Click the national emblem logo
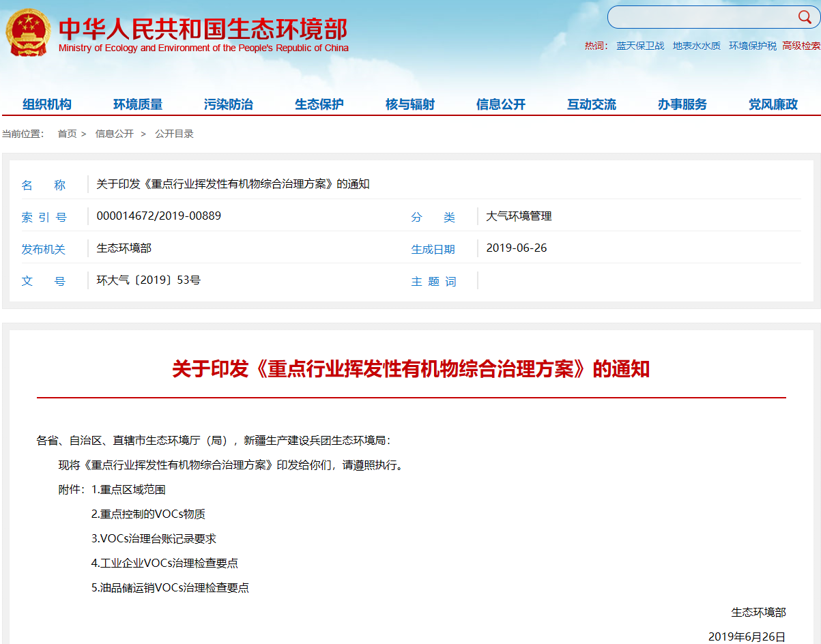Image resolution: width=821 pixels, height=644 pixels. point(28,33)
